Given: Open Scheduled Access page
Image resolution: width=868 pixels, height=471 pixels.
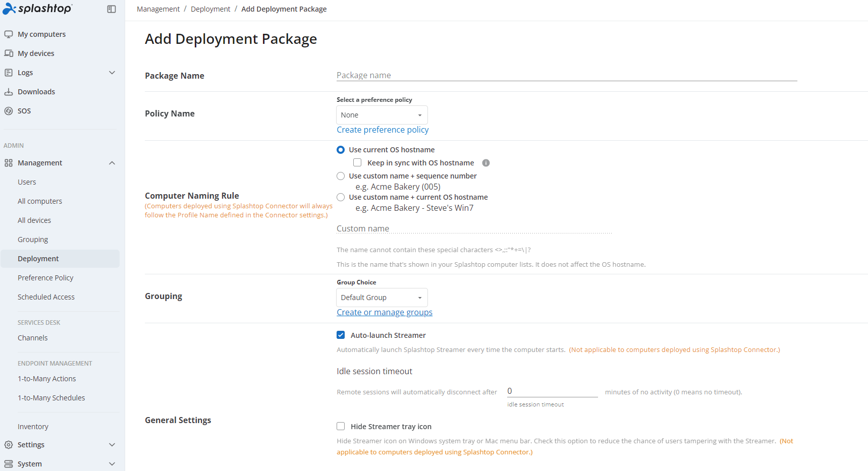Looking at the screenshot, I should click(x=46, y=297).
